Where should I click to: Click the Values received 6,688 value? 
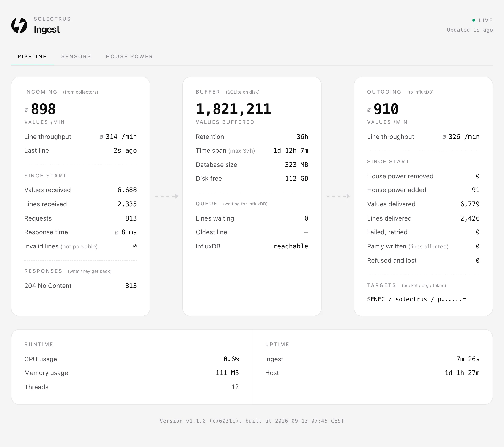tap(127, 190)
